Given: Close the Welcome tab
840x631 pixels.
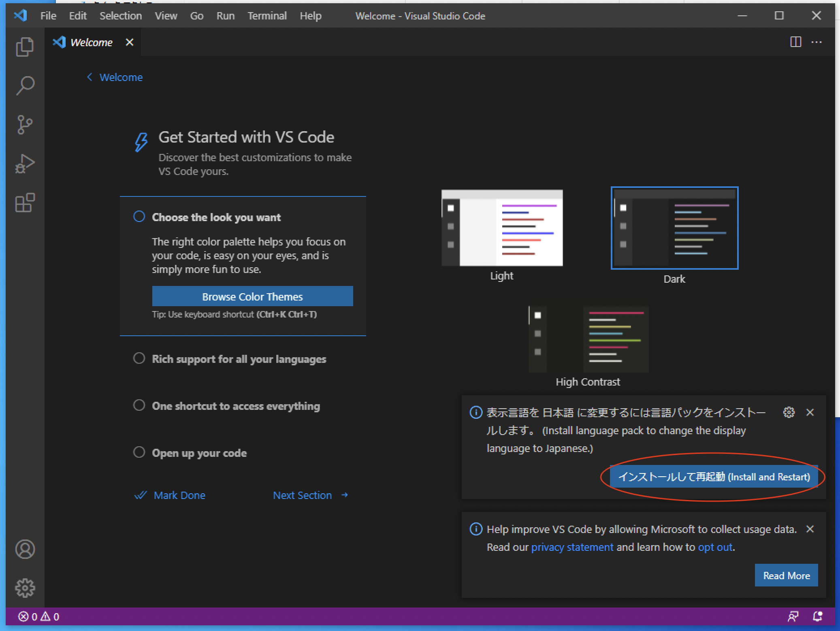Looking at the screenshot, I should pyautogui.click(x=130, y=42).
